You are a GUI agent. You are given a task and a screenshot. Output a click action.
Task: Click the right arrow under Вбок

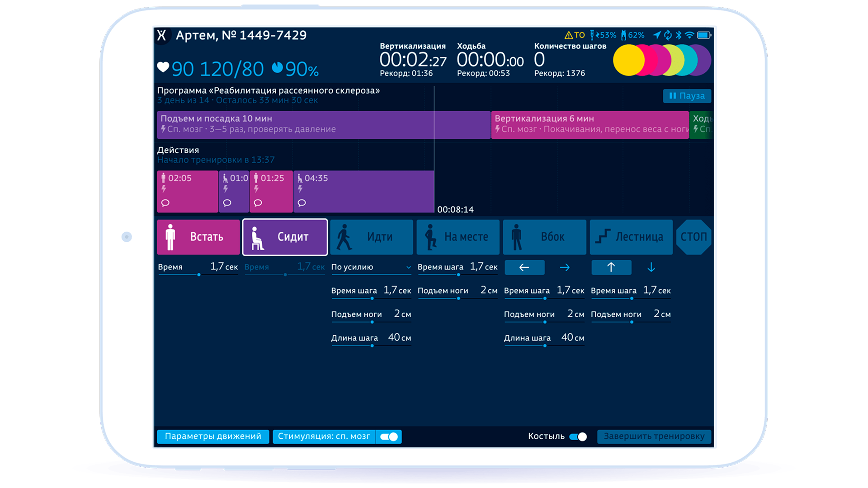(x=565, y=267)
